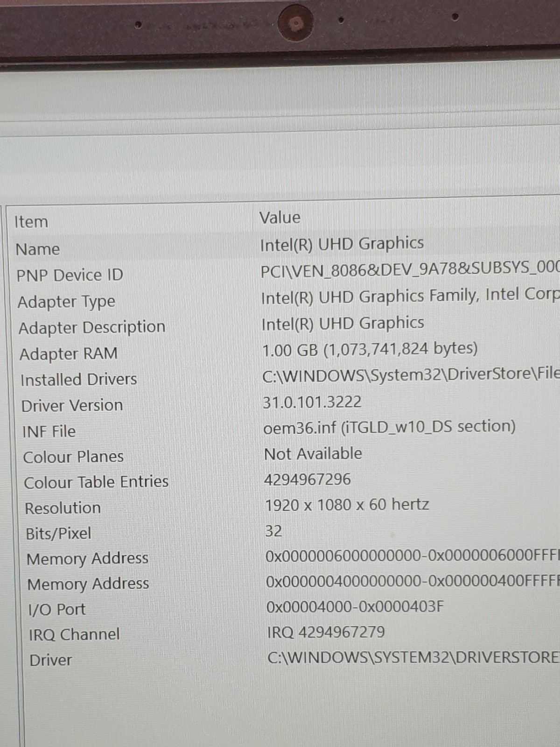The width and height of the screenshot is (560, 747).
Task: Select the Installed Drivers label
Action: click(x=79, y=380)
